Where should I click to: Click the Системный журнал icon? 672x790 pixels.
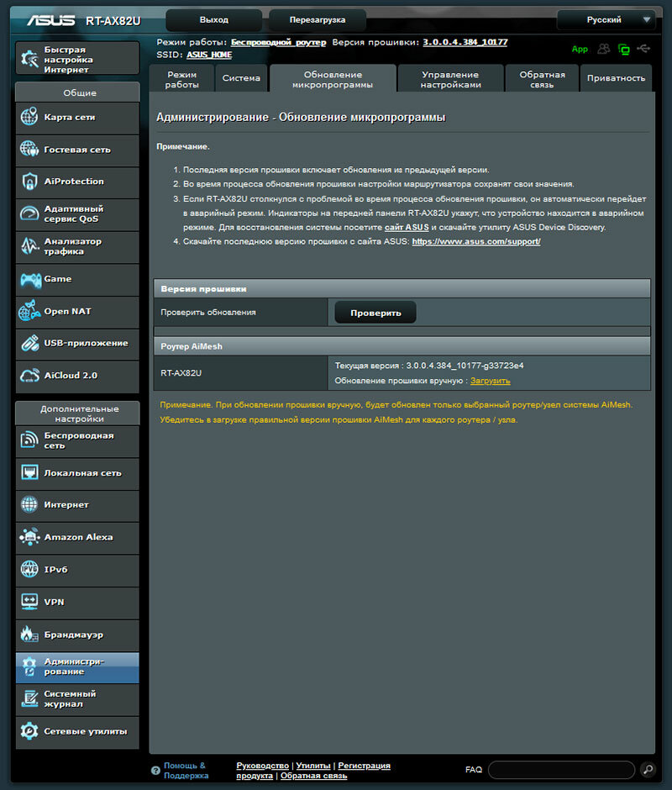pyautogui.click(x=29, y=698)
